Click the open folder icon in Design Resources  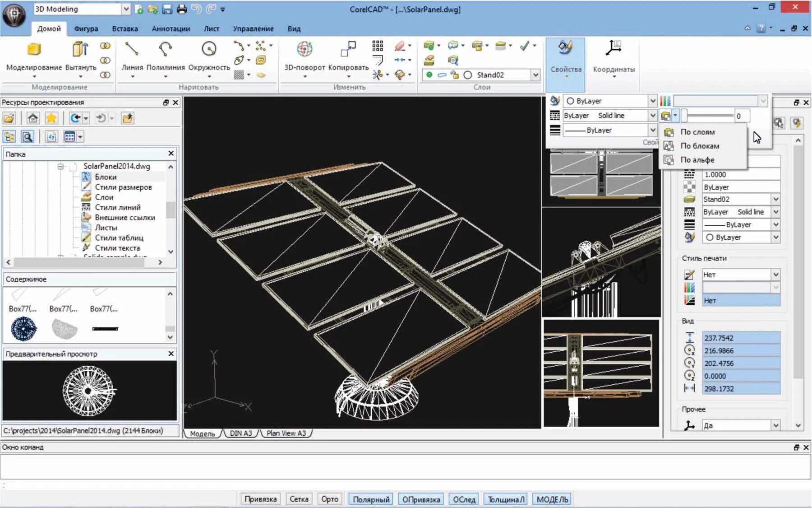coord(9,118)
